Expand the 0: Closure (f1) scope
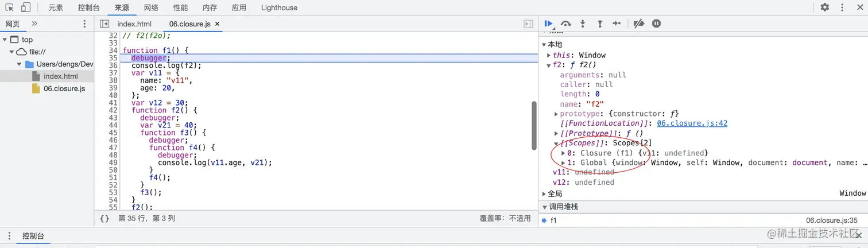The height and width of the screenshot is (248, 868). [x=563, y=153]
